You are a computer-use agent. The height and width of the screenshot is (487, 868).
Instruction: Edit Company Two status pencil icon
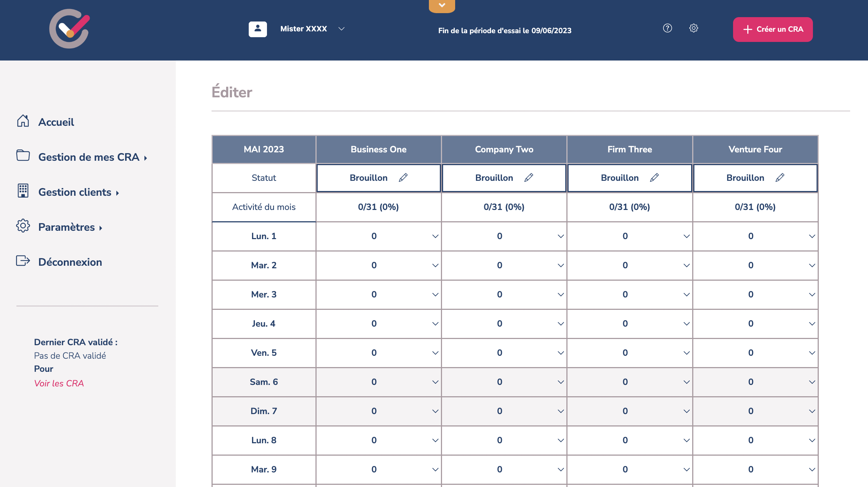(529, 178)
